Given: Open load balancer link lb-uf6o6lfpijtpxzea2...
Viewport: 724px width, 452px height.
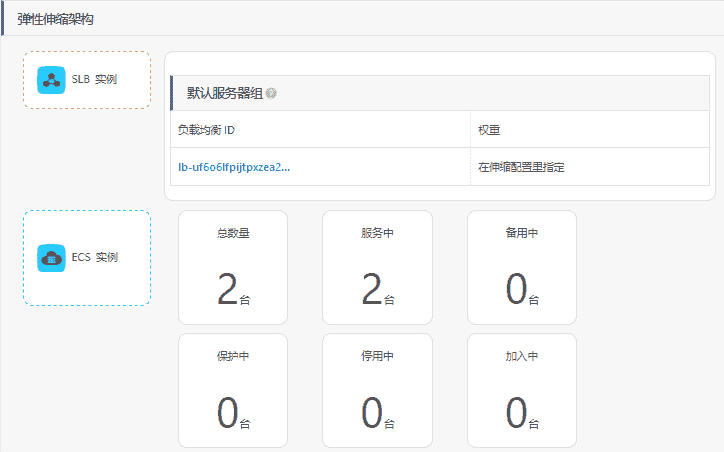Looking at the screenshot, I should point(234,167).
